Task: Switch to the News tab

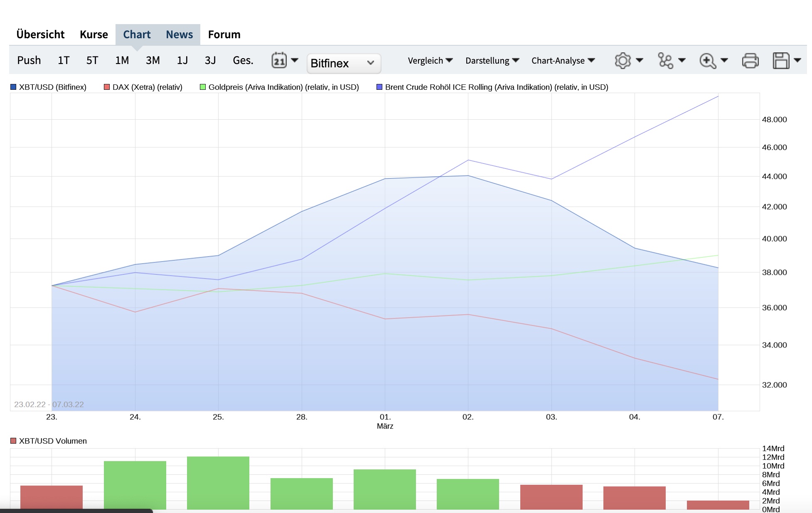Action: (x=179, y=35)
